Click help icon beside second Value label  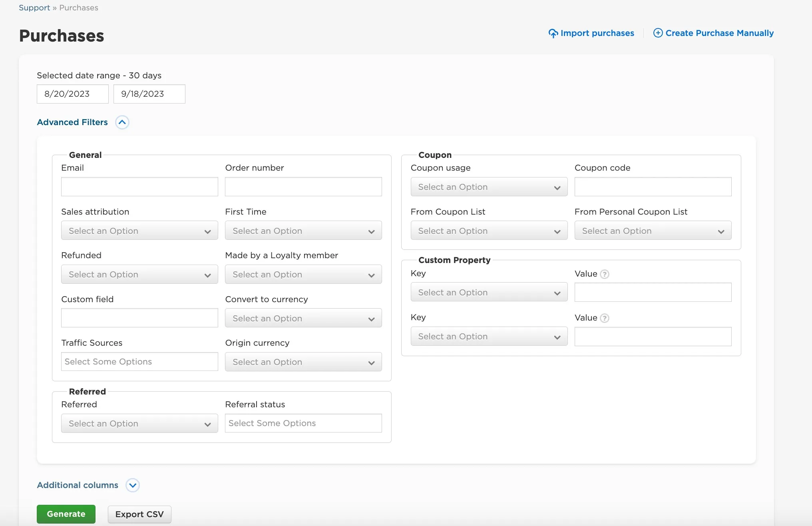click(605, 318)
